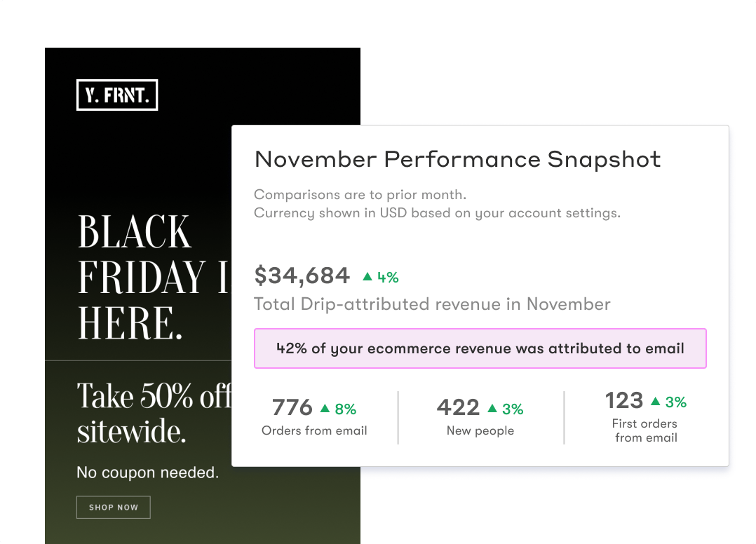Viewport: 756px width, 544px height.
Task: Click the Y. FRNT. logo
Action: point(117,95)
